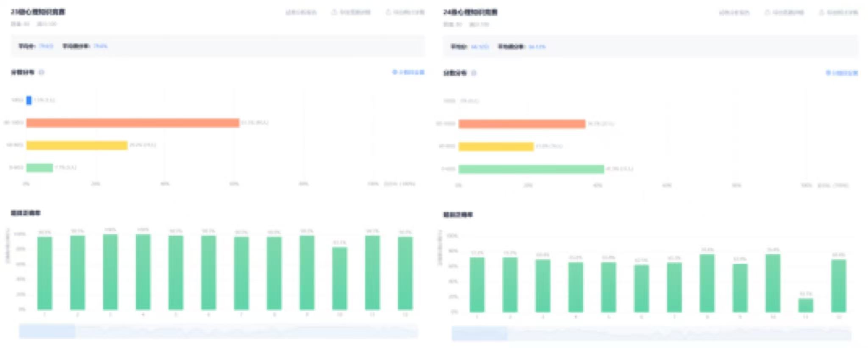Click export answer details icon in 23级 panel

[x=334, y=12]
